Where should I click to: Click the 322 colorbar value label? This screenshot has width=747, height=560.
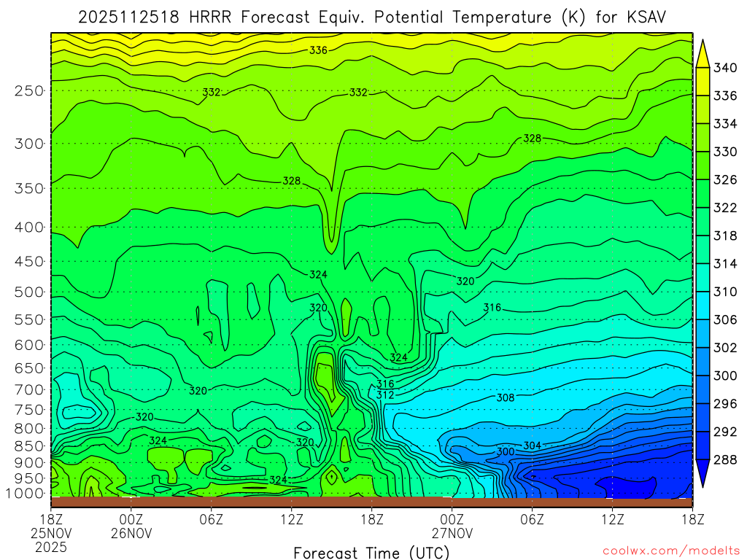725,208
